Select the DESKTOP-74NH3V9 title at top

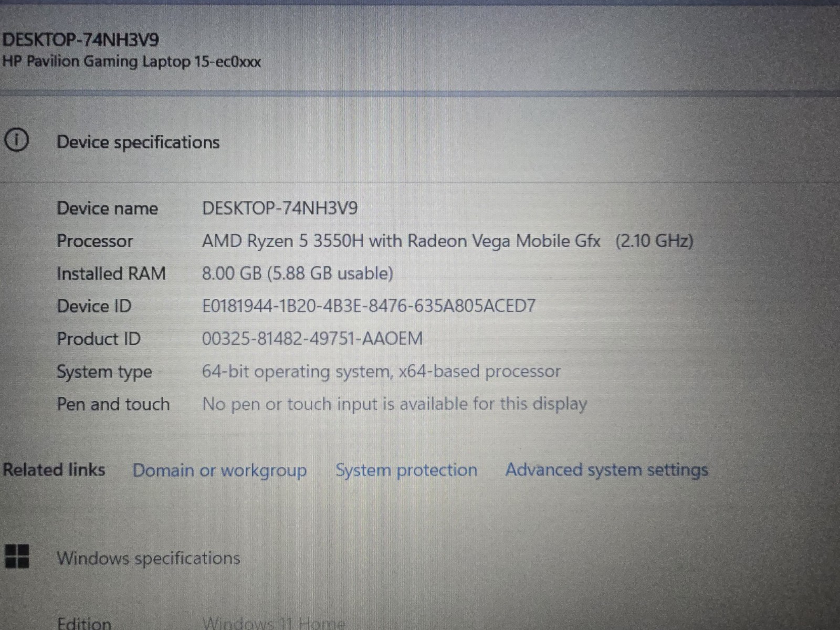coord(80,39)
